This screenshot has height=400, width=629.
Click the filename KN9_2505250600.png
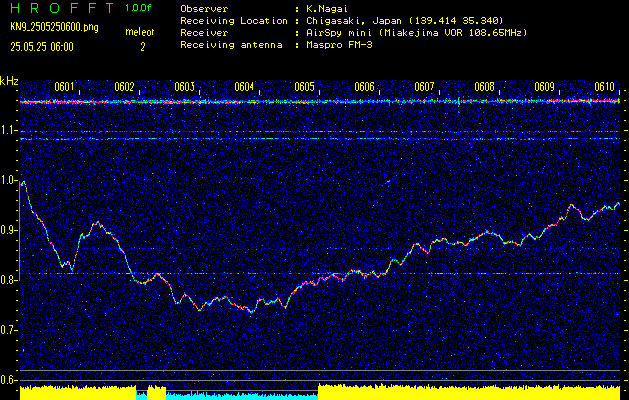(54, 27)
